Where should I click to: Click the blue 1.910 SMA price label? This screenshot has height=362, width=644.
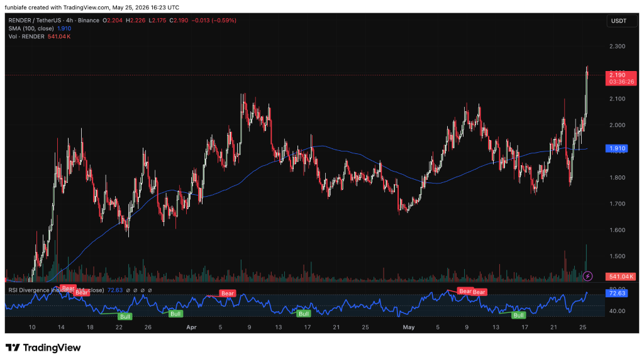[x=617, y=148]
